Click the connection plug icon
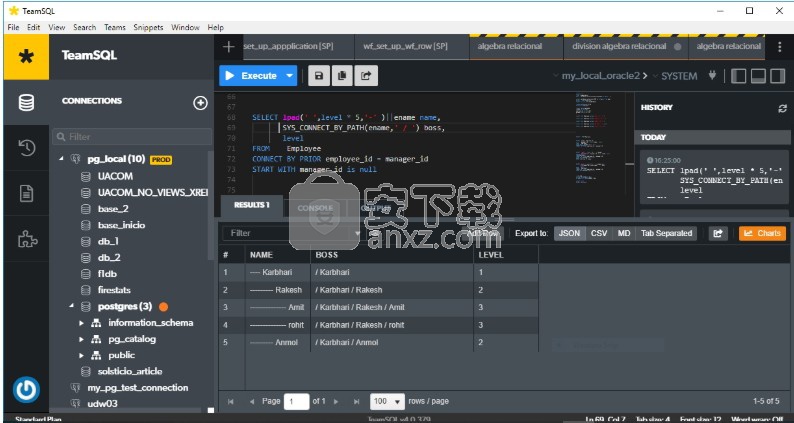Screen dimensions: 794x423 [712, 75]
